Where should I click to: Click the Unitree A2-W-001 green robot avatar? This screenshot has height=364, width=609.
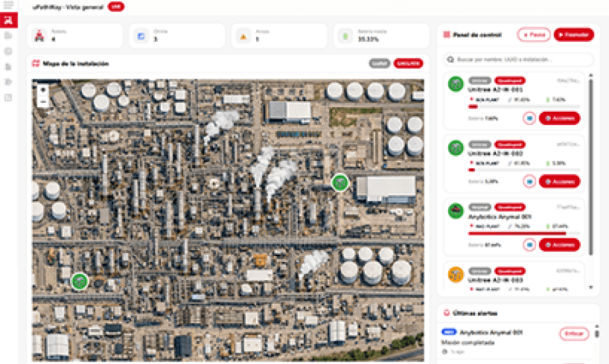(x=455, y=84)
